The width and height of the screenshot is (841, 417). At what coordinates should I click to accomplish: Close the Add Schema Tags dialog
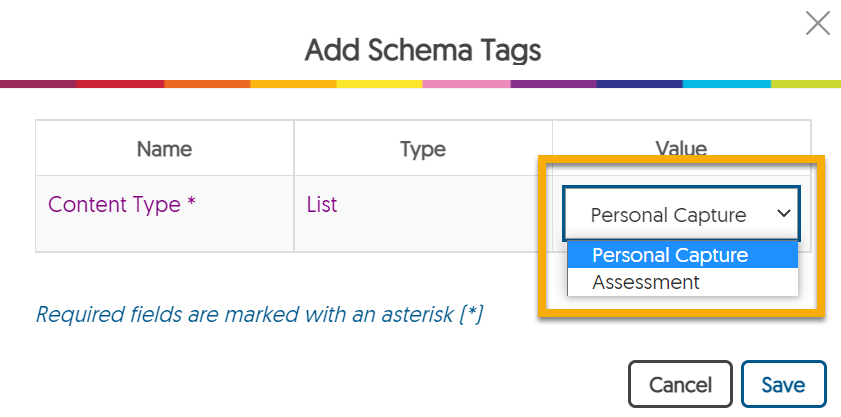tap(818, 23)
